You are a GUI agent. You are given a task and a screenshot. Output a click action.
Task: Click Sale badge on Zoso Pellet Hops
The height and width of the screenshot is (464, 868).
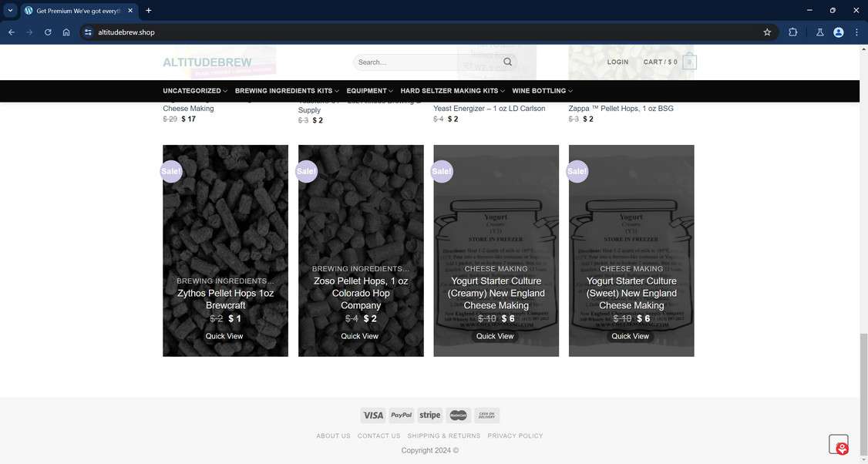tap(306, 171)
